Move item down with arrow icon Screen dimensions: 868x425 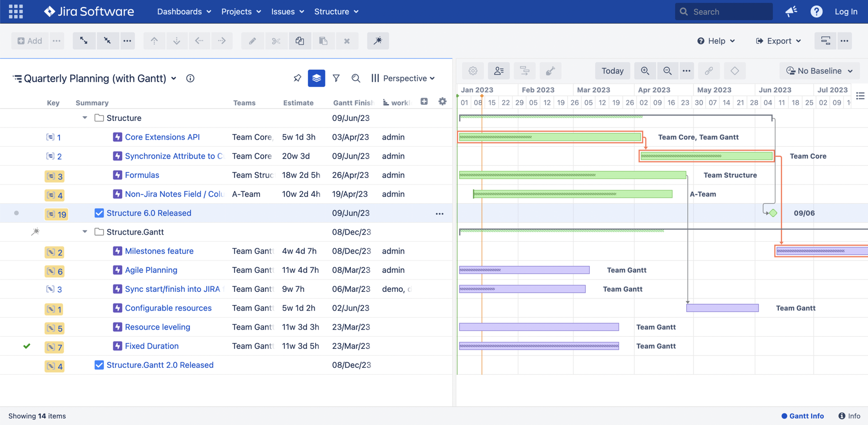[x=176, y=41]
